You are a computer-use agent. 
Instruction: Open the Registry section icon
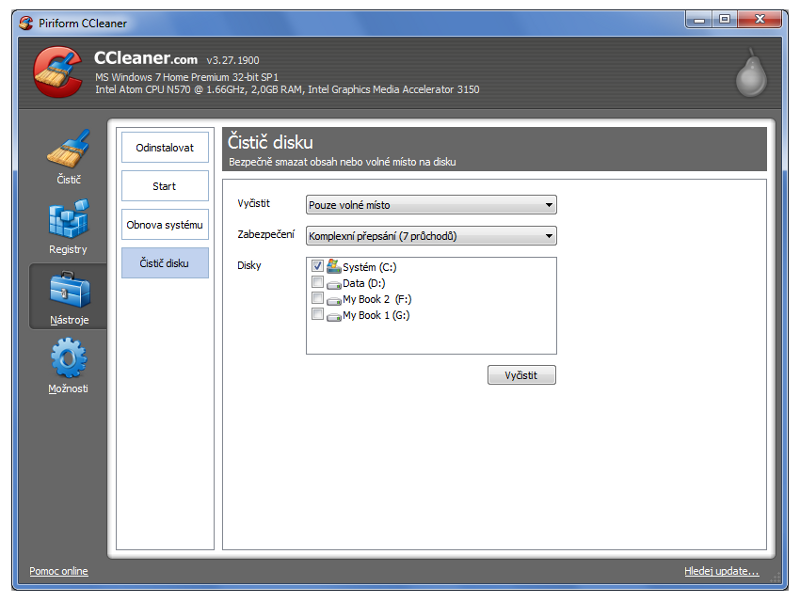(x=68, y=220)
